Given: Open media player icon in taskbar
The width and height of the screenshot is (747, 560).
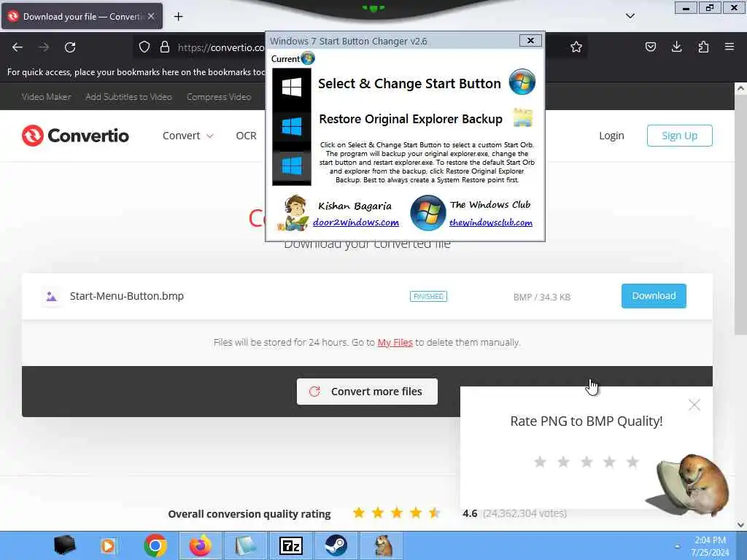Looking at the screenshot, I should [x=109, y=545].
